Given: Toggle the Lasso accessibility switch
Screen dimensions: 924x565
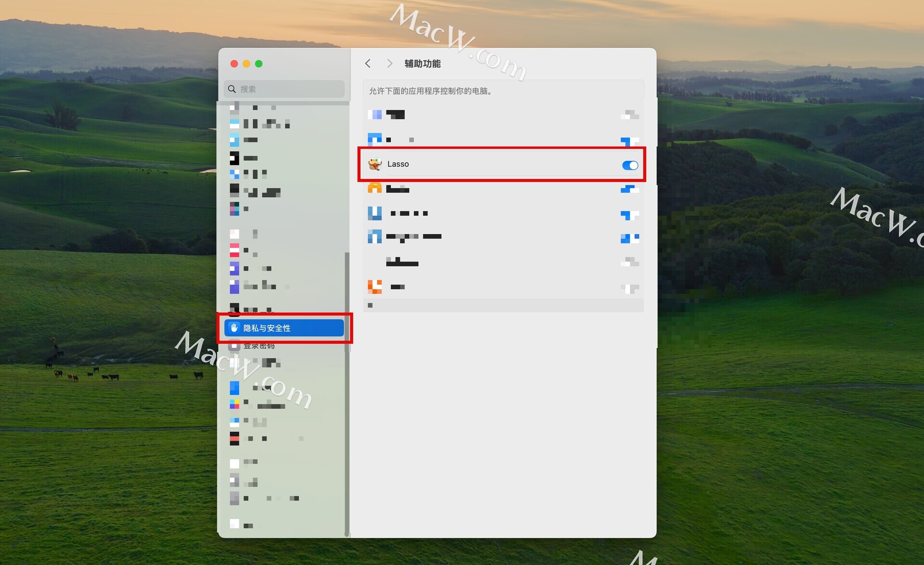Looking at the screenshot, I should click(x=629, y=165).
